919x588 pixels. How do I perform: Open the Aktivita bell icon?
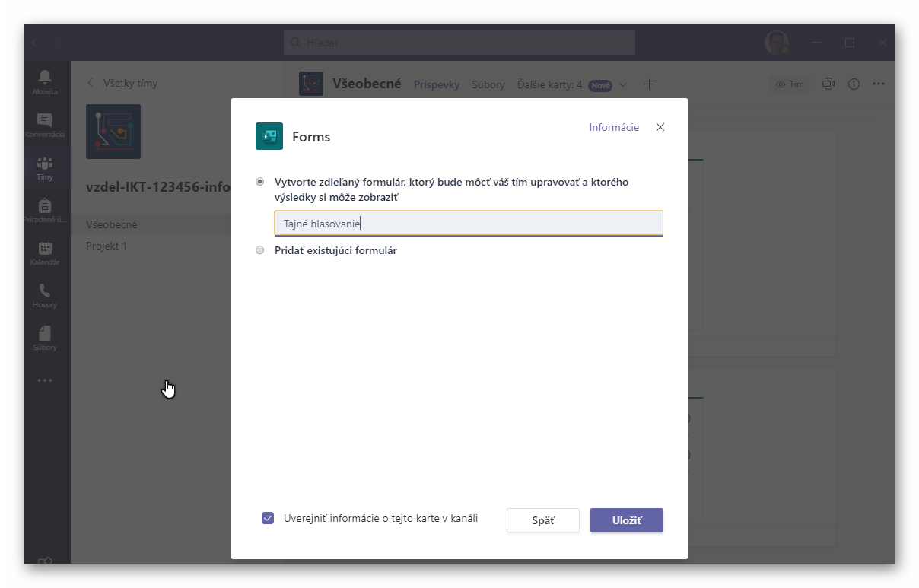click(45, 77)
